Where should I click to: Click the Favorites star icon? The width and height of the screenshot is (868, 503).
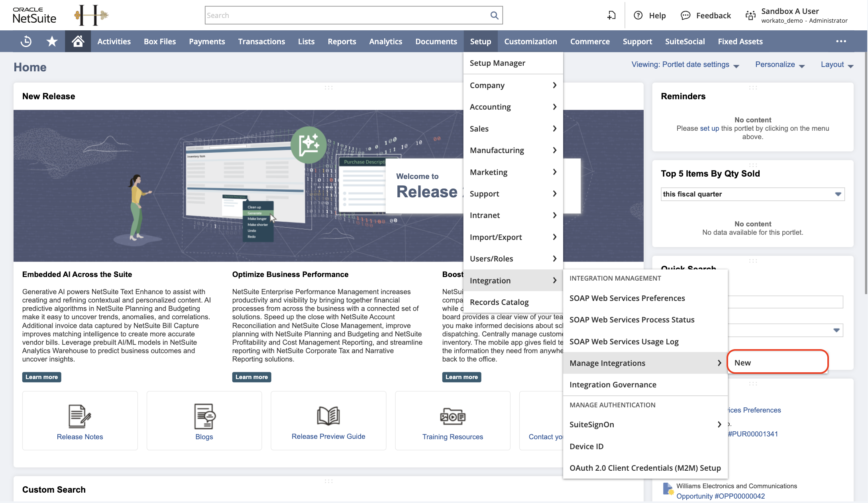tap(51, 41)
